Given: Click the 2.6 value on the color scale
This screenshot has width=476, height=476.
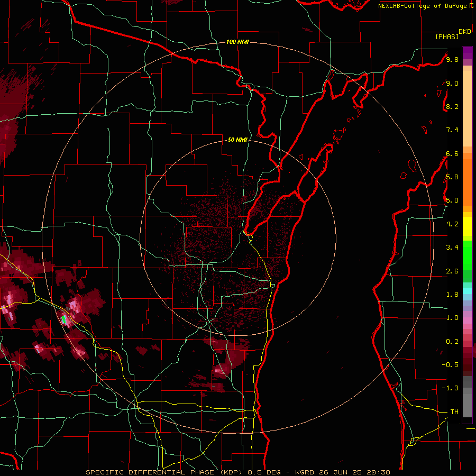Looking at the screenshot, I should click(452, 271).
